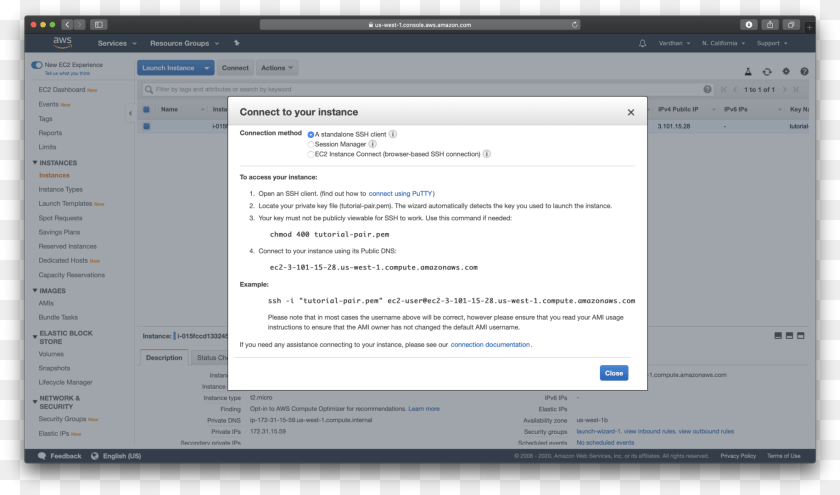Minimize the details pane icon

tap(778, 336)
